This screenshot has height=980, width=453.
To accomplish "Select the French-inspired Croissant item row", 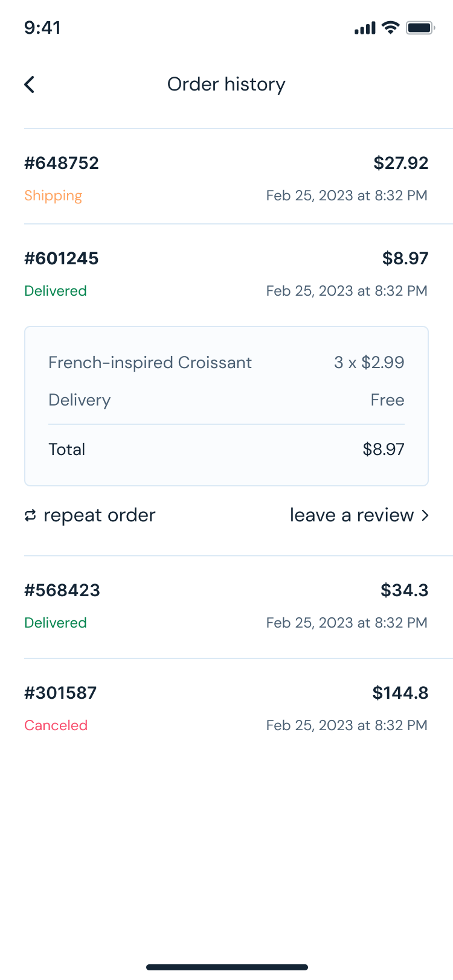I will pyautogui.click(x=226, y=363).
